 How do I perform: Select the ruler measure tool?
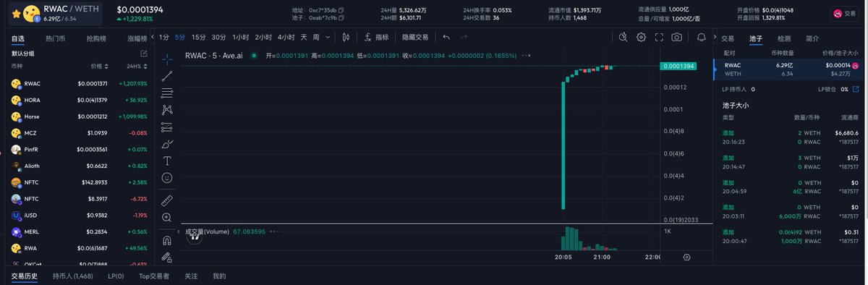167,200
